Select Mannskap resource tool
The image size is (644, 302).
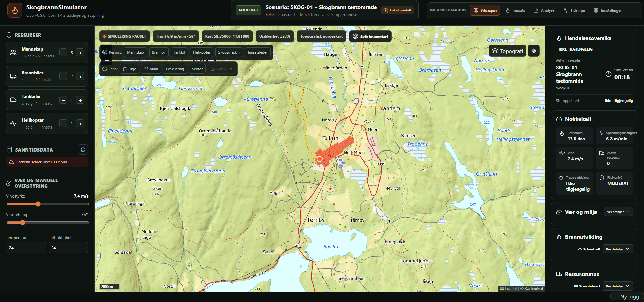135,52
